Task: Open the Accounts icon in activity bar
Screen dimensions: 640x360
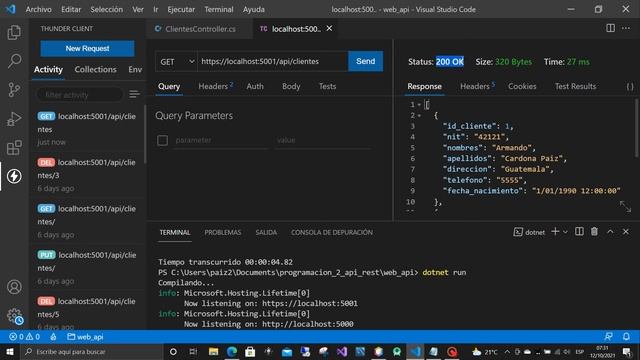Action: click(x=14, y=287)
